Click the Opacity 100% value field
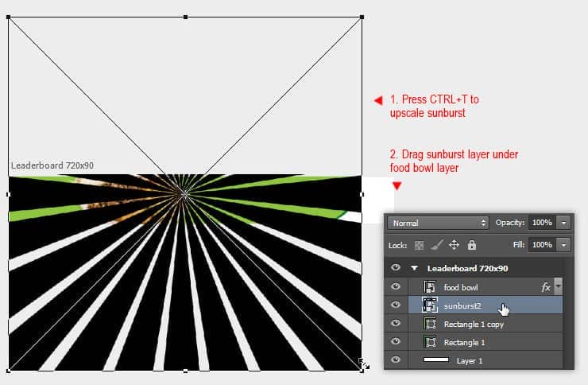Viewport: 588px width, 385px height. (542, 223)
